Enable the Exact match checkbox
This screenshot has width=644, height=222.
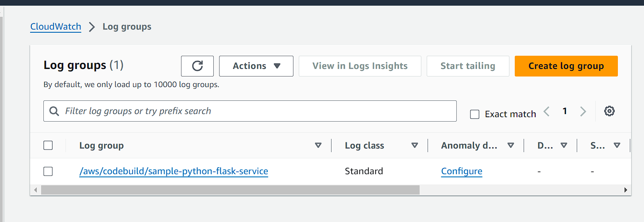tap(475, 115)
